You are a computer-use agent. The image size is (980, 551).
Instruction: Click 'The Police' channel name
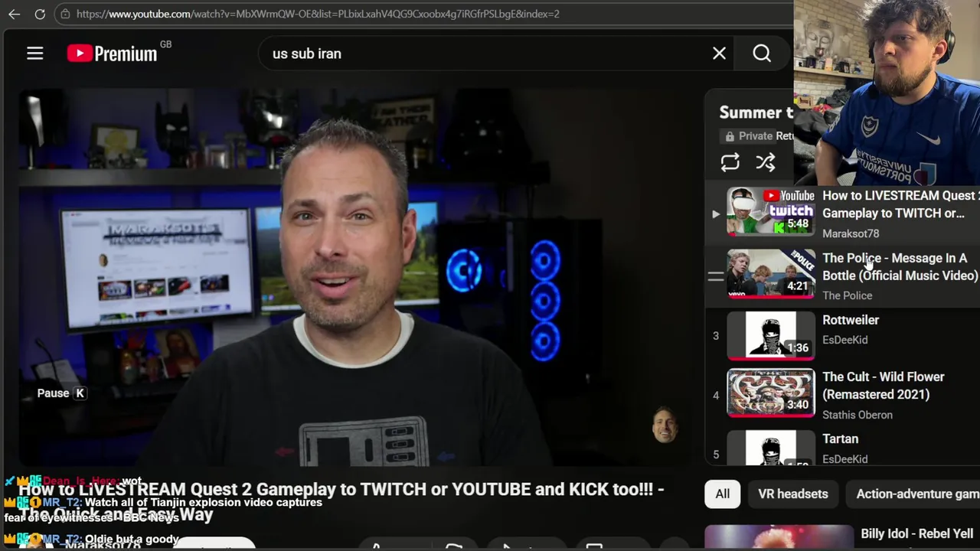[x=847, y=295]
